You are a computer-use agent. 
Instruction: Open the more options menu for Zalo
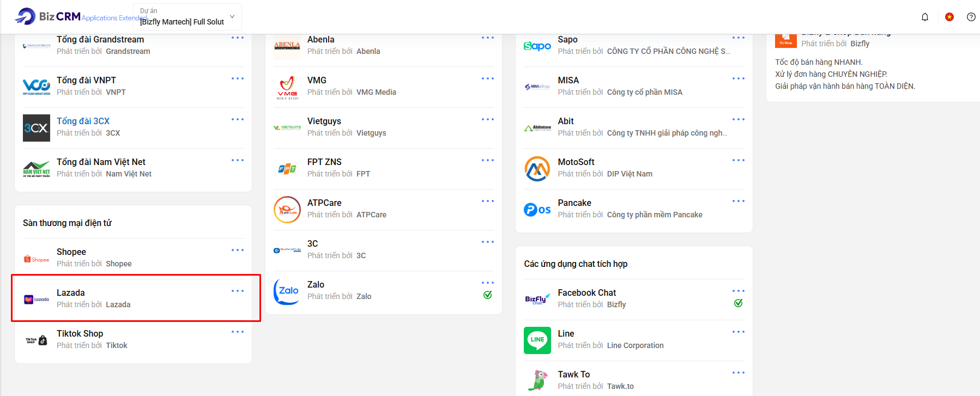(x=488, y=283)
